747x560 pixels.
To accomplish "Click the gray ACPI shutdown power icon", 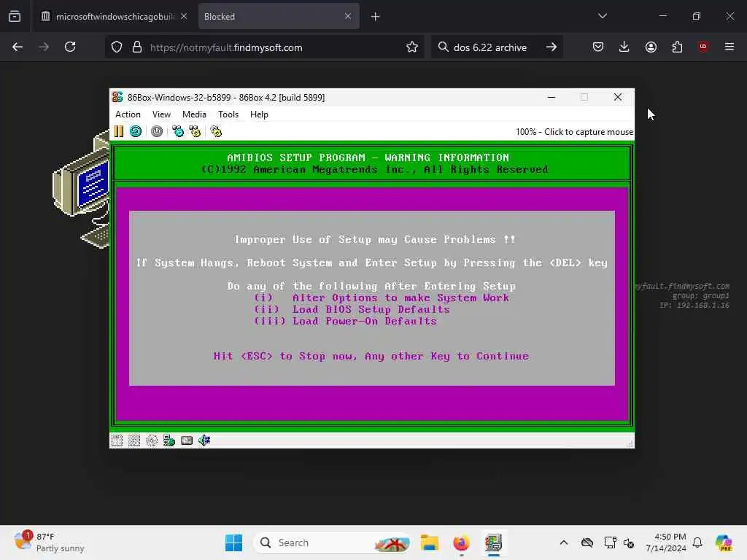I will [x=157, y=131].
